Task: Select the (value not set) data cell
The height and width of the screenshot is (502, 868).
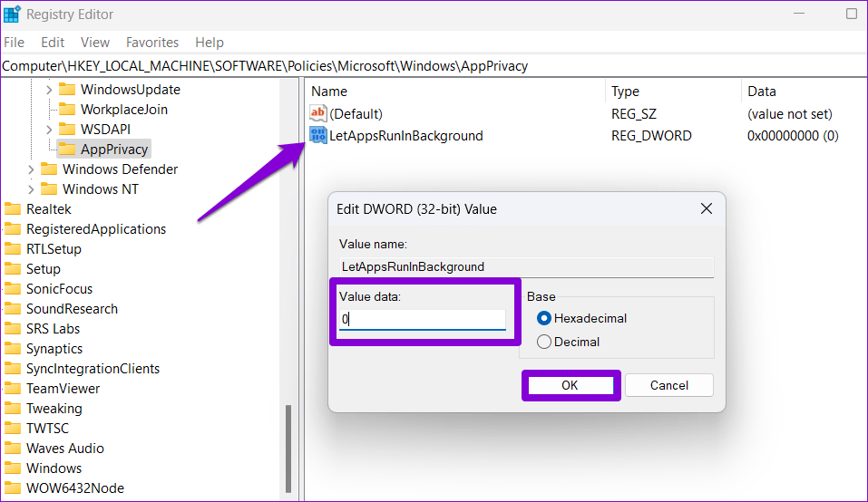Action: (789, 114)
